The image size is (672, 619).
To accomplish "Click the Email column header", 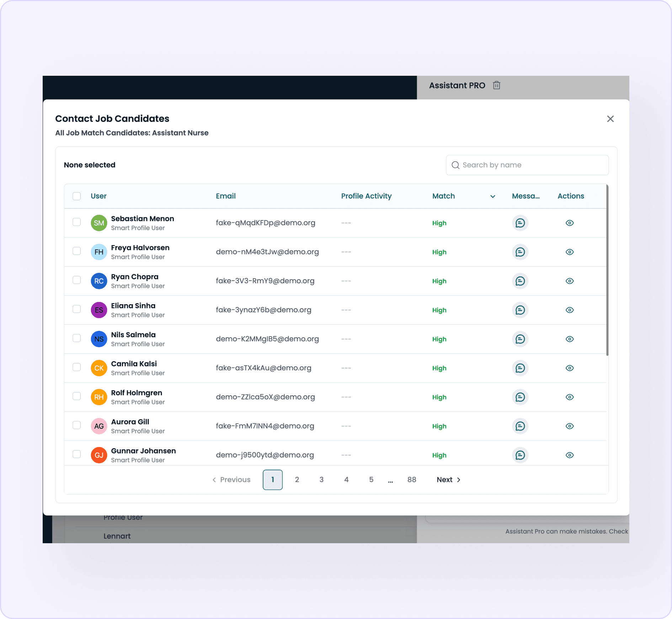I will click(226, 196).
